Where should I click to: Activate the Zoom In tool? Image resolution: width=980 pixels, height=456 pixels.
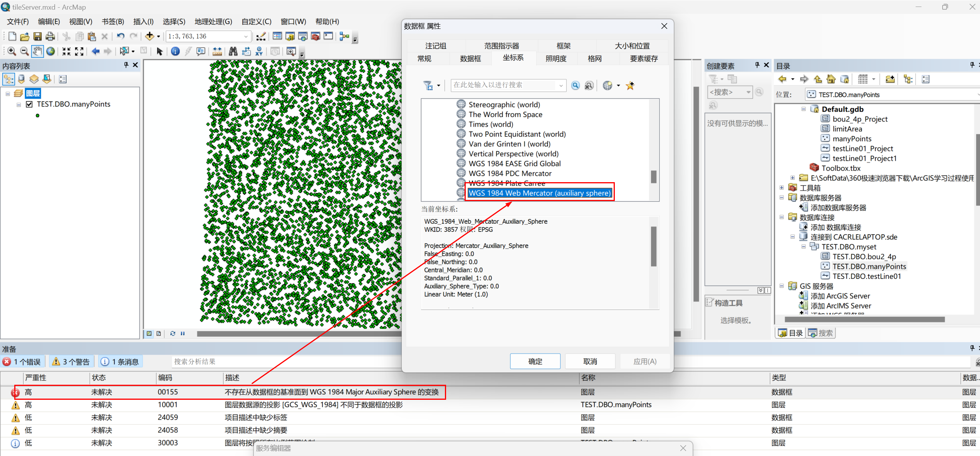point(11,51)
